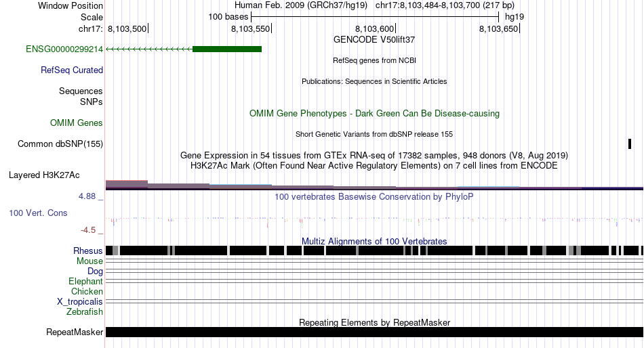Screen dimensions: 644x348
Task: Click the RefSeq genes from NCBI title
Action: (374, 60)
